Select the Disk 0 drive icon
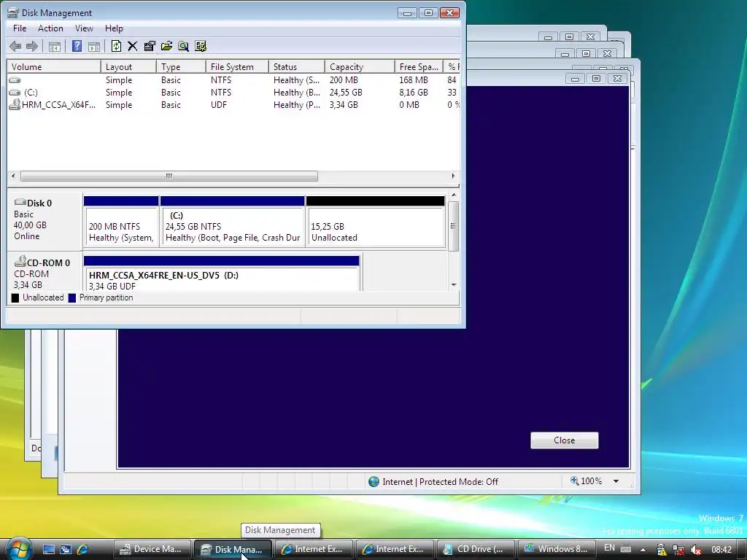Viewport: 747px width, 560px height. (20, 202)
